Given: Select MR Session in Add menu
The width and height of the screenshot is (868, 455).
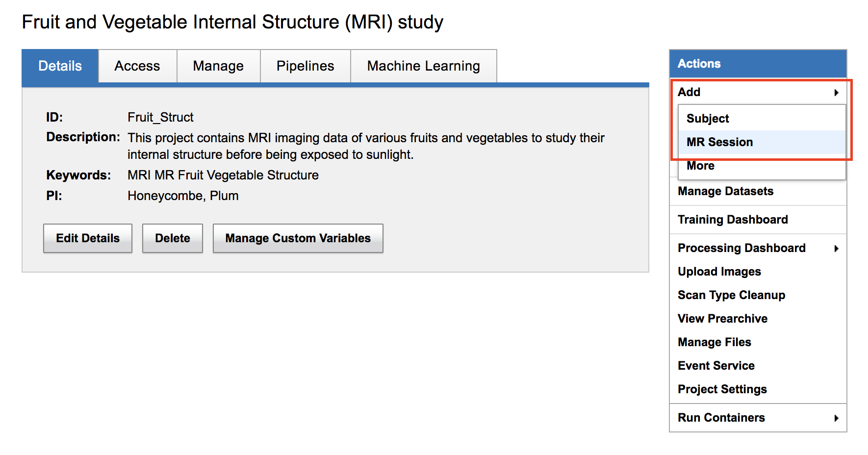Looking at the screenshot, I should click(x=719, y=142).
